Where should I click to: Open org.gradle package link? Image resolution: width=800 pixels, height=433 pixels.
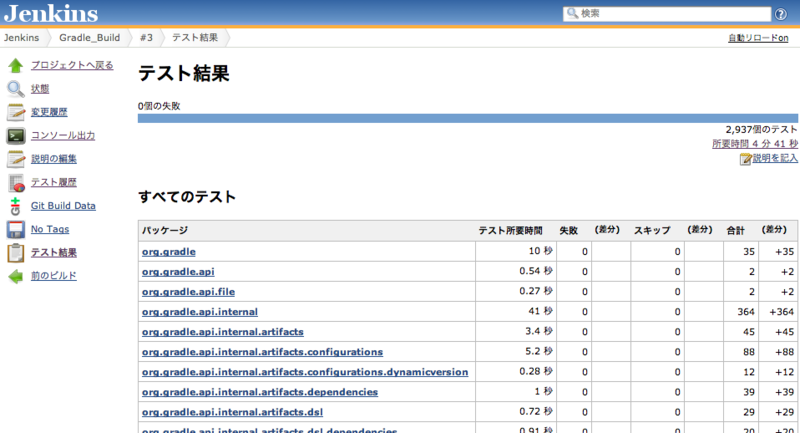168,252
